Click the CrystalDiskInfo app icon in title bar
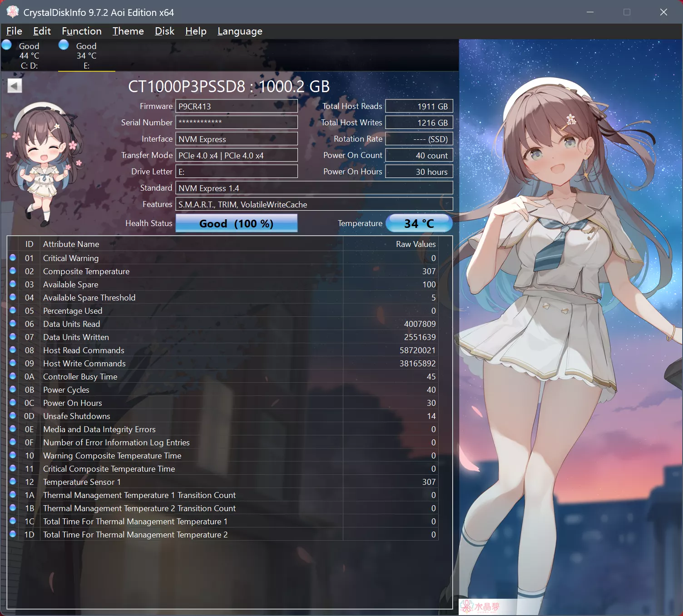This screenshot has height=616, width=683. click(x=12, y=12)
